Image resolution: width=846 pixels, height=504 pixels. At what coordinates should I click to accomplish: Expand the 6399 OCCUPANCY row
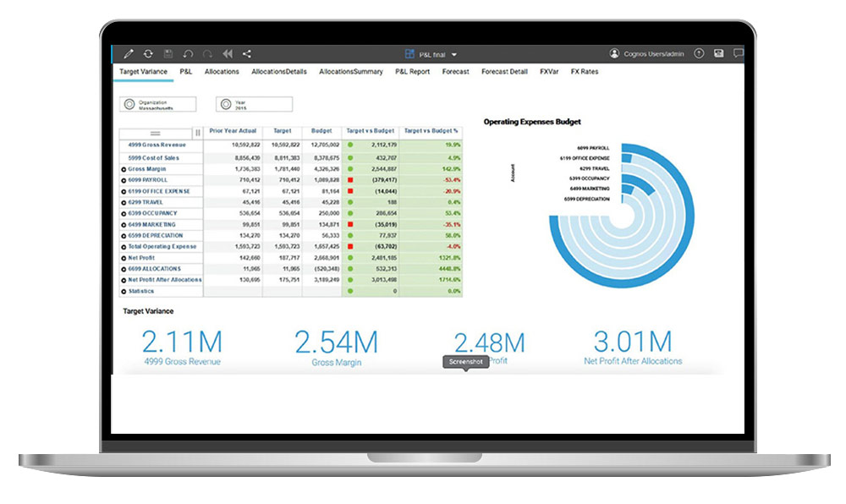[124, 214]
